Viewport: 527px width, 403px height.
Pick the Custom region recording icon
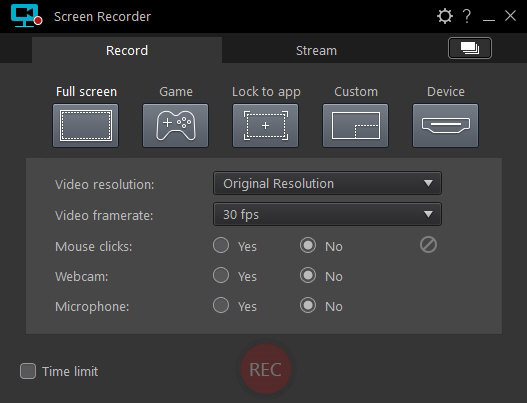[x=356, y=125]
